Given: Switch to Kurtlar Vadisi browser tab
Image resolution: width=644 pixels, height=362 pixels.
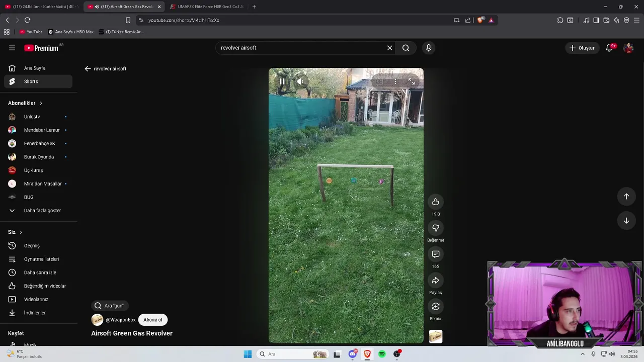Looking at the screenshot, I should click(x=41, y=7).
